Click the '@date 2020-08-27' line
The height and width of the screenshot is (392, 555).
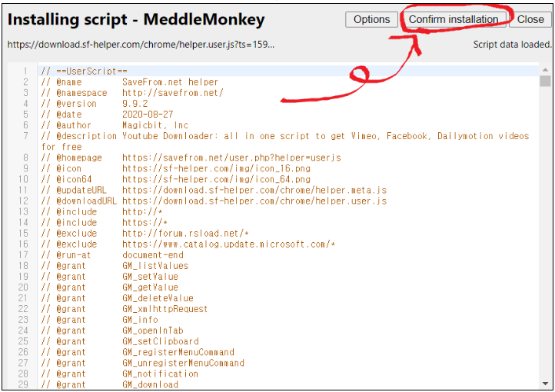(107, 115)
